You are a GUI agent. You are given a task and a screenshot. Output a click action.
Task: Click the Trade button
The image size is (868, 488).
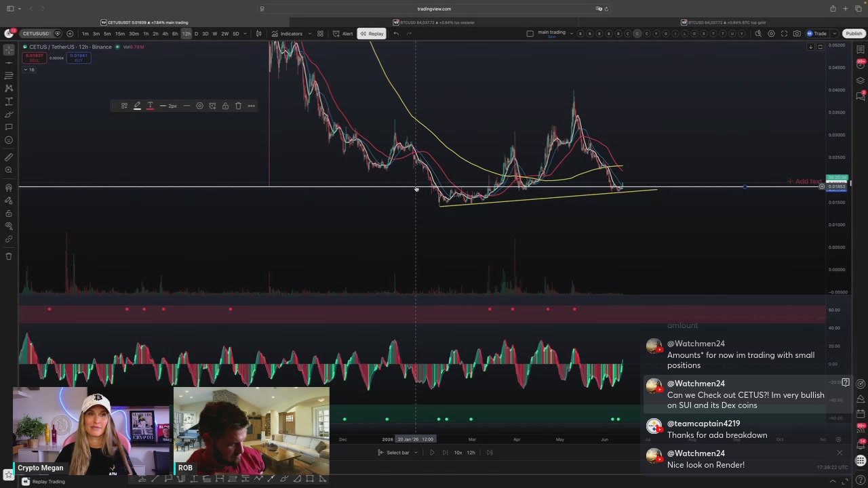tap(817, 33)
